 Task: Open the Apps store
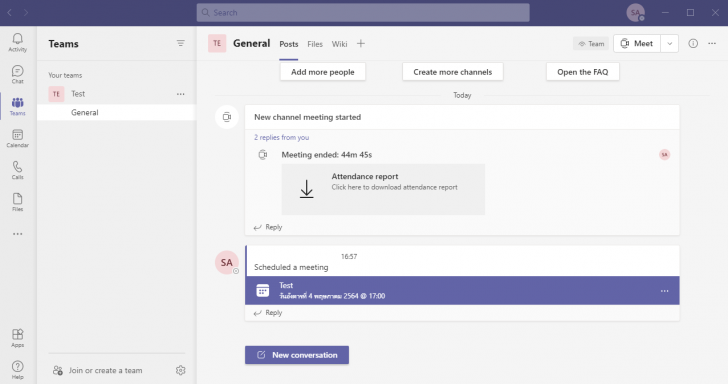click(x=18, y=338)
